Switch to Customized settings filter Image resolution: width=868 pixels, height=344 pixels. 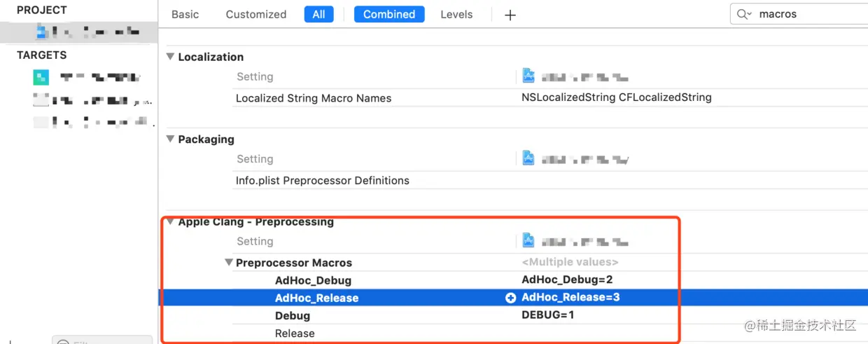click(255, 14)
